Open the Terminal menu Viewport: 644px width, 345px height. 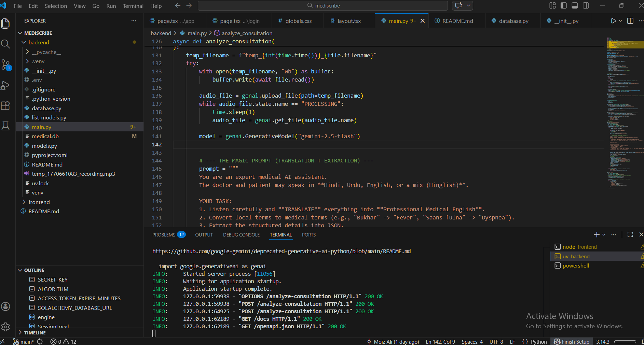click(133, 6)
